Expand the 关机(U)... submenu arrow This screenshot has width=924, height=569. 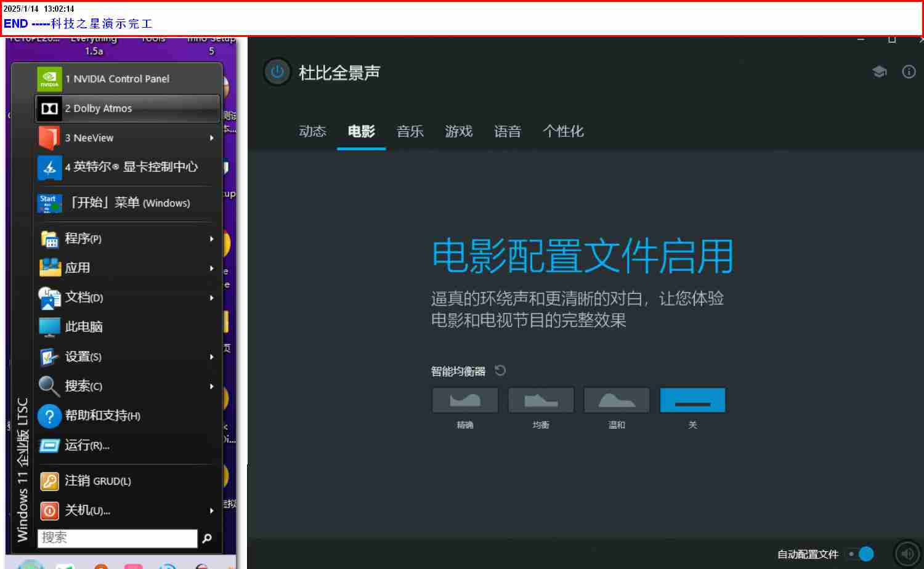(212, 510)
